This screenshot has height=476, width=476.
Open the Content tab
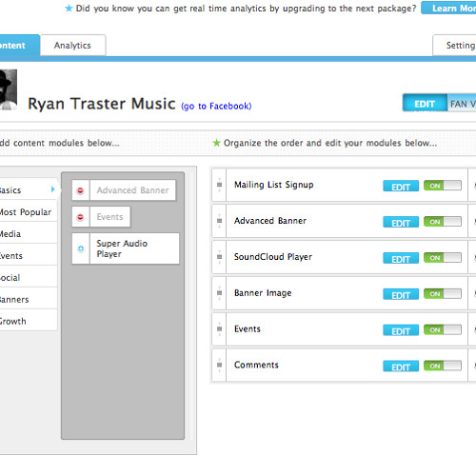pos(20,46)
